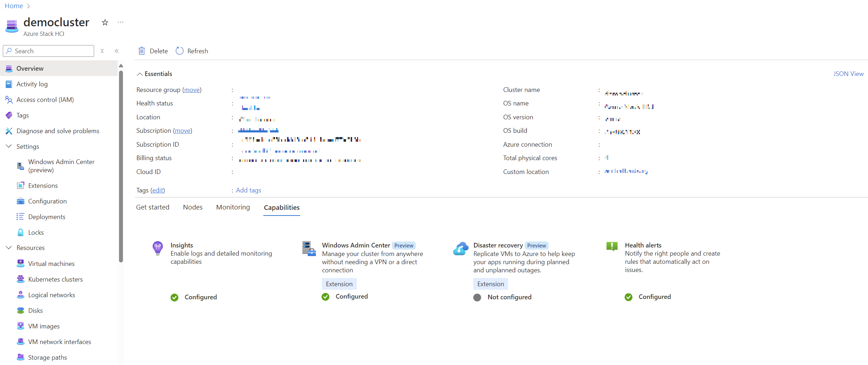Screen dimensions: 868x365
Task: Collapse the Settings section chevron
Action: pyautogui.click(x=9, y=146)
